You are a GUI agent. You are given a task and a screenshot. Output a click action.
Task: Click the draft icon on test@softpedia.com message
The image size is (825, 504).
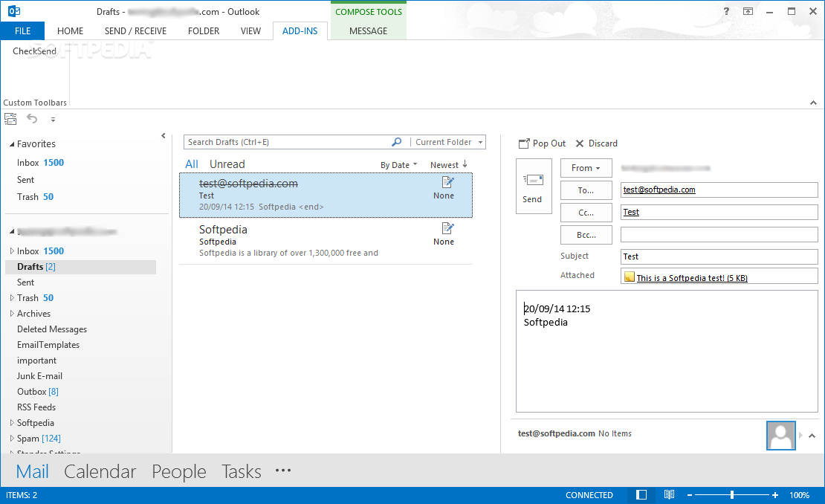[447, 182]
